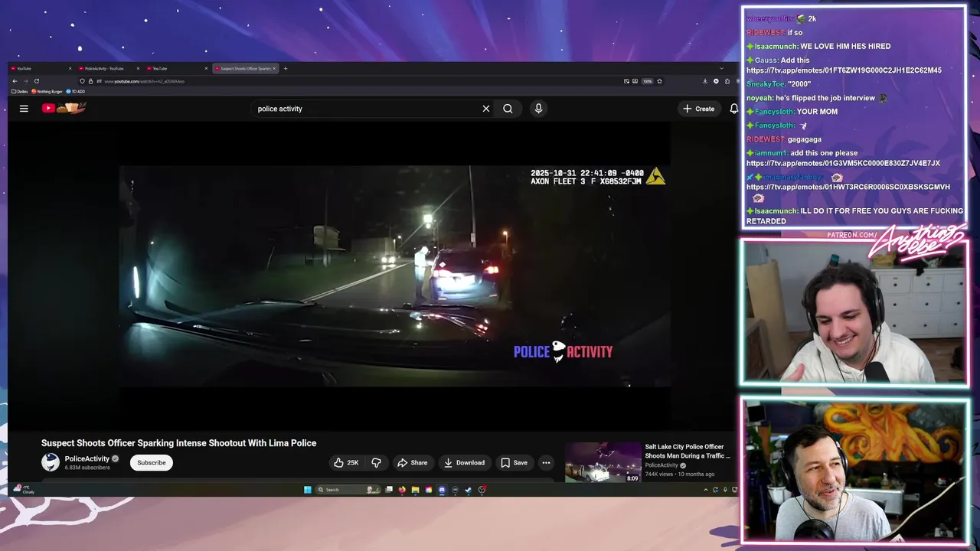Reload the current page
The width and height of the screenshot is (980, 551).
[36, 81]
